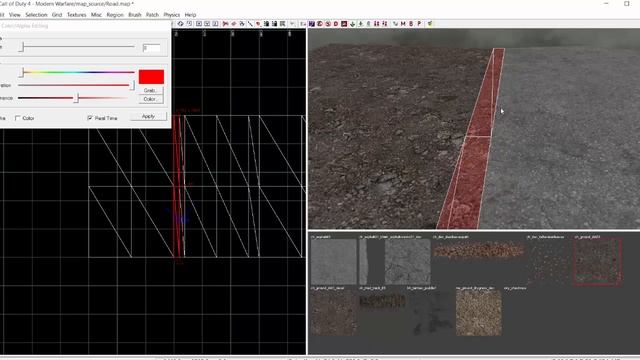
Task: Click the diagonal line toolbar icon
Action: pos(250,24)
